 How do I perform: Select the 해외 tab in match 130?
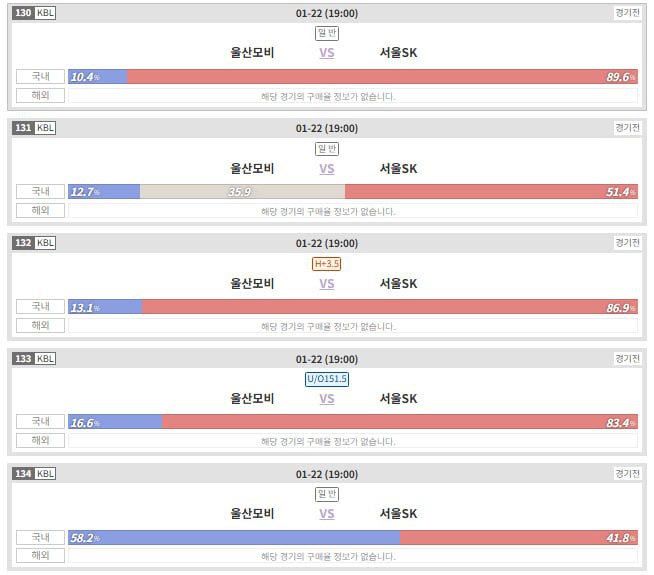coord(40,96)
